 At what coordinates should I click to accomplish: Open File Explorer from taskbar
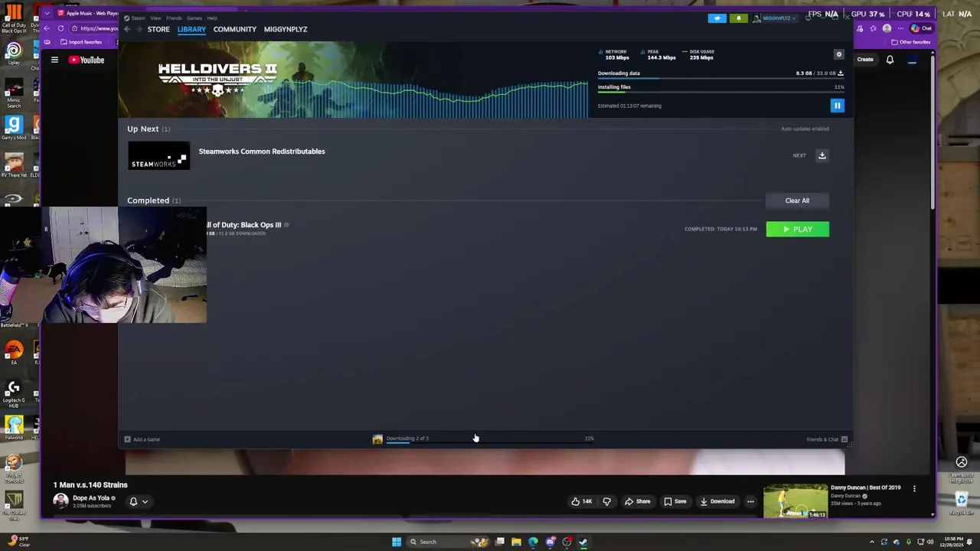[517, 542]
